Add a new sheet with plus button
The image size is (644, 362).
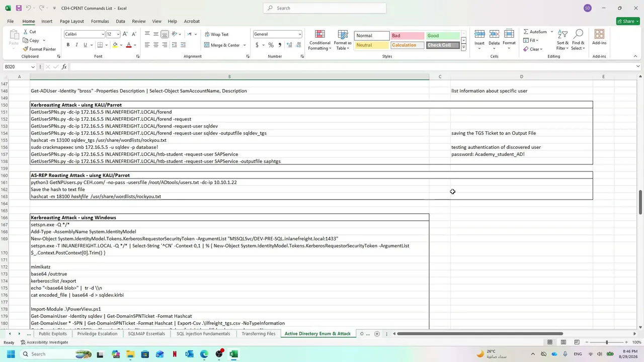[377, 334]
